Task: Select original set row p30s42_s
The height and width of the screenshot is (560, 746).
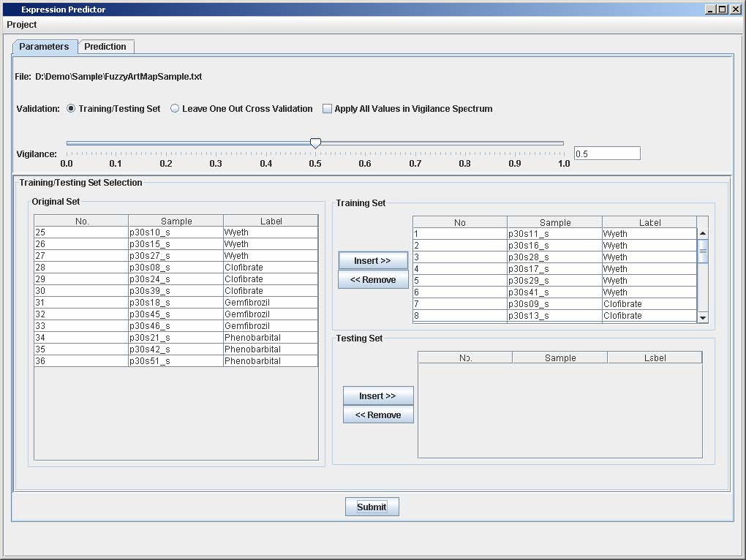Action: click(x=176, y=349)
